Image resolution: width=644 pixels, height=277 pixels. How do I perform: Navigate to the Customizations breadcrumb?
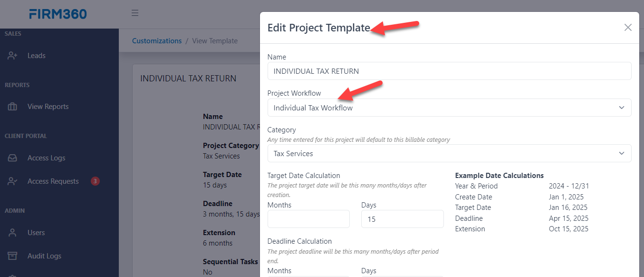tap(157, 41)
